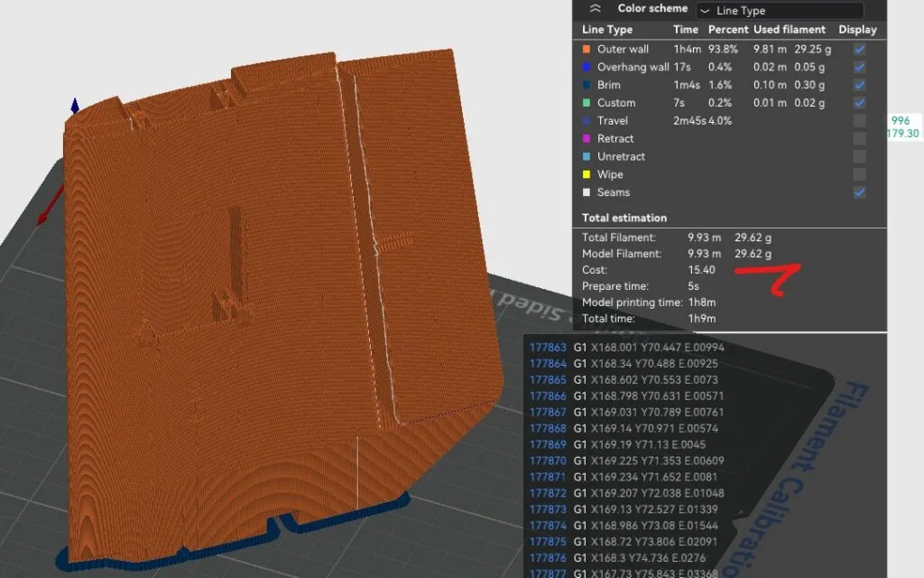Click the white Seams color square
The width and height of the screenshot is (924, 578).
(587, 192)
